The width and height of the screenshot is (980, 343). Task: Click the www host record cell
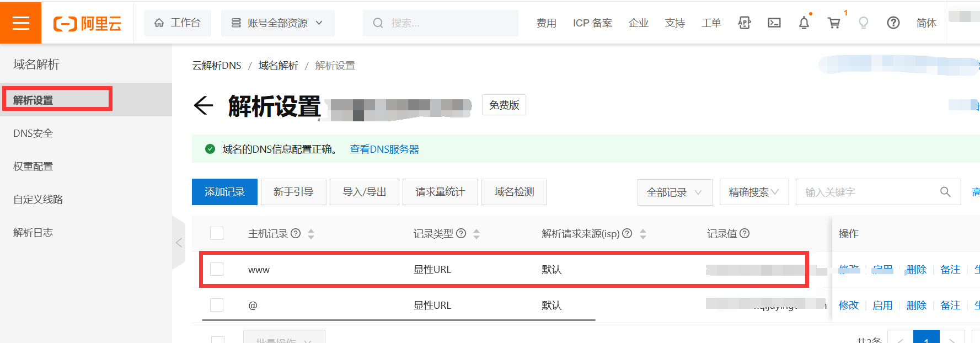click(x=259, y=270)
